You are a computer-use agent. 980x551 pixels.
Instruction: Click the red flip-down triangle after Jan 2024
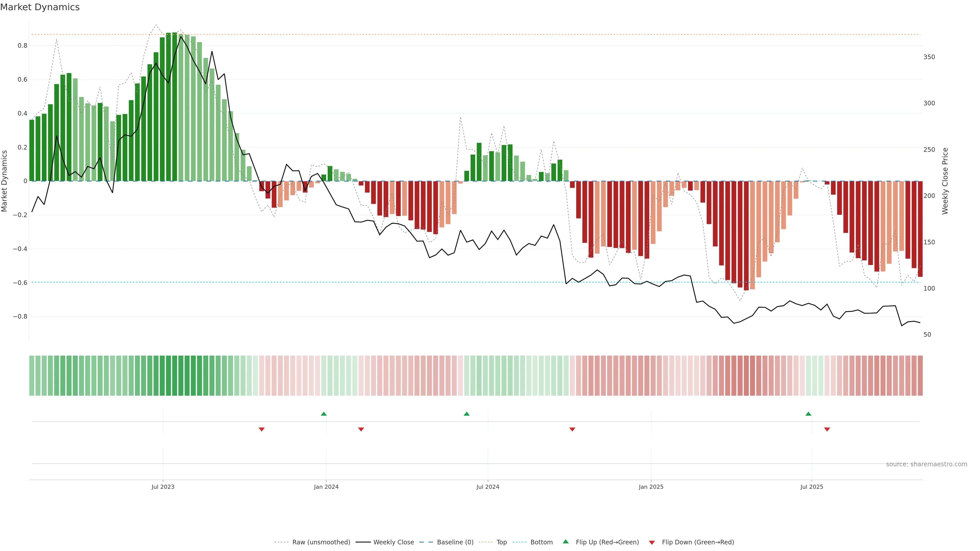tap(361, 429)
